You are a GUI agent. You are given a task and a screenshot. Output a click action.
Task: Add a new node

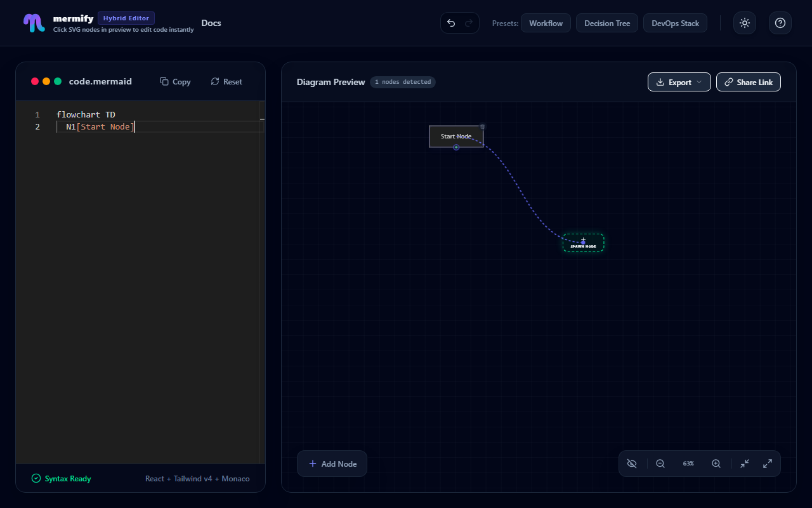pos(332,464)
